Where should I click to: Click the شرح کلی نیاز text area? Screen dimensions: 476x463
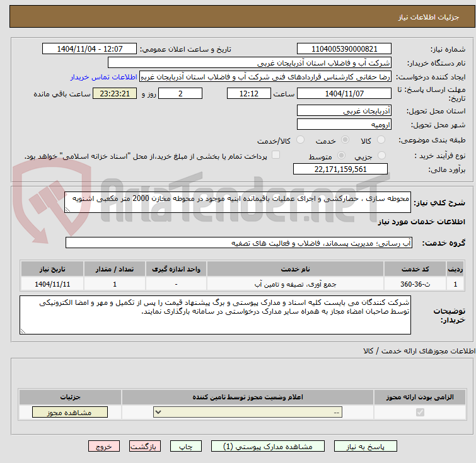pos(238,202)
